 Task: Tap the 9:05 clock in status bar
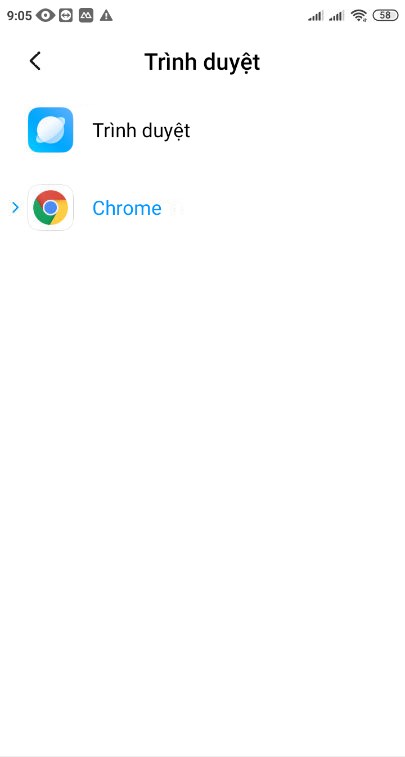coord(19,16)
